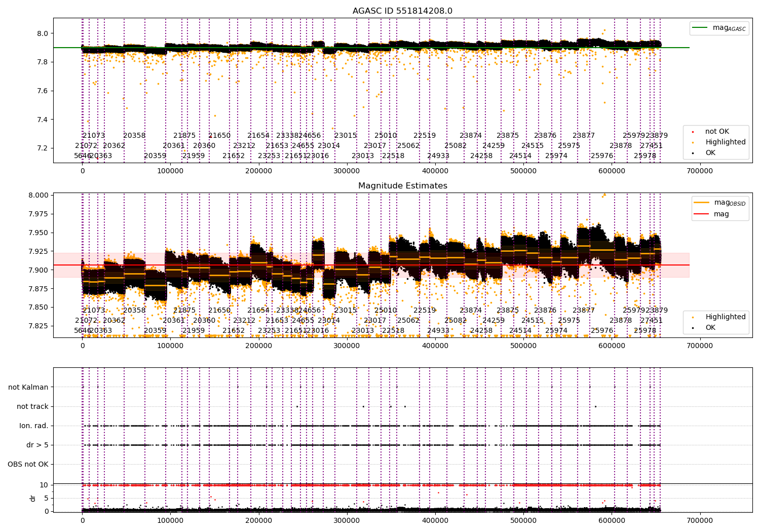This screenshot has height=532, width=760.
Task: Click the plot title AGASC ID 551814208.0
Action: pos(402,11)
